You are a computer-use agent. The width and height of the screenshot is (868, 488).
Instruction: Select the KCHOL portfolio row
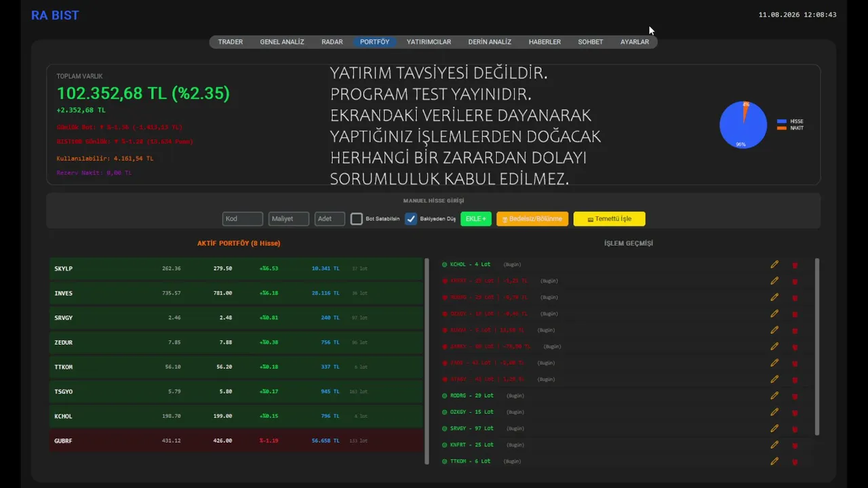click(x=236, y=416)
